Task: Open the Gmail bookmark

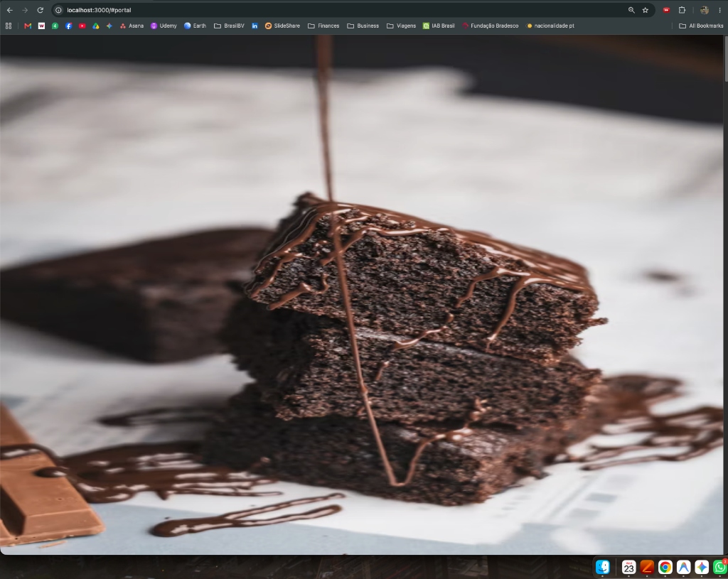Action: point(28,26)
